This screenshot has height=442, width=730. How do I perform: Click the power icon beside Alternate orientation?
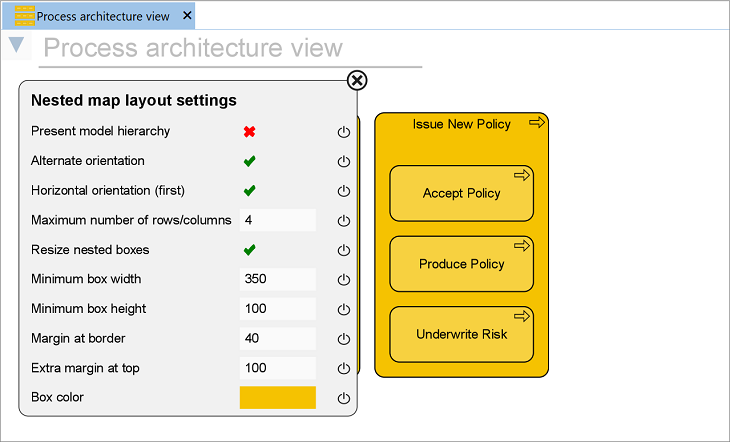pyautogui.click(x=344, y=161)
